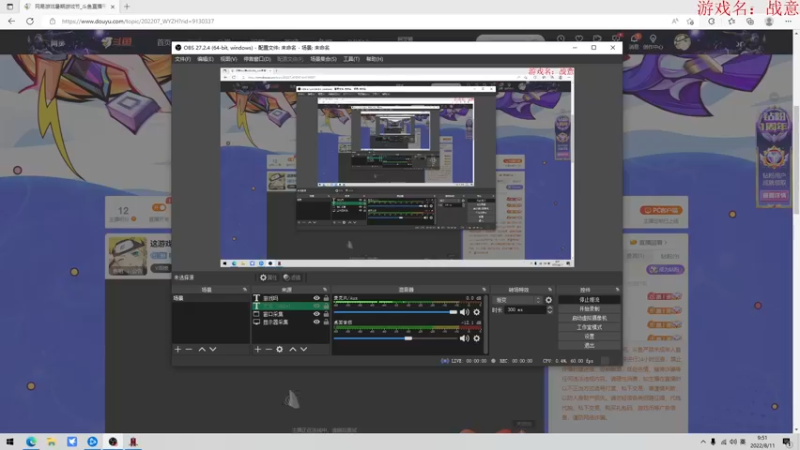This screenshot has height=450, width=800.
Task: Toggle visibility of the first text source
Action: pos(316,298)
